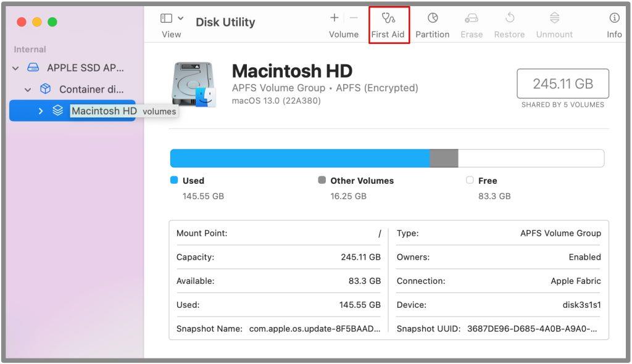
Task: Collapse the APPLE SSD disk tree
Action: click(x=15, y=68)
